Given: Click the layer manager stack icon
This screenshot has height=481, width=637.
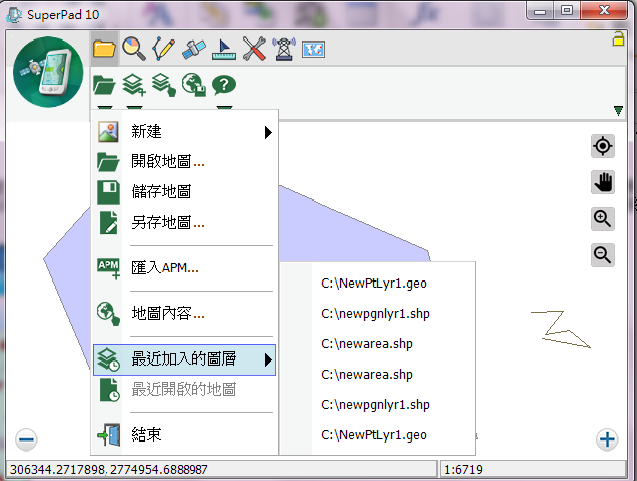Looking at the screenshot, I should point(163,85).
